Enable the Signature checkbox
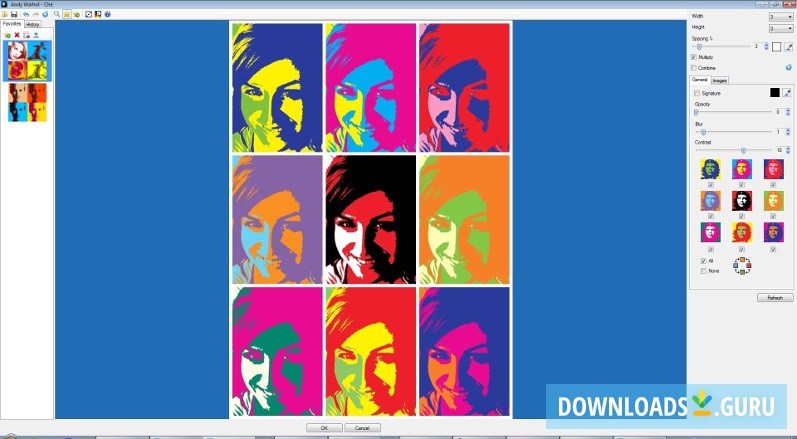797x439 pixels. [697, 93]
